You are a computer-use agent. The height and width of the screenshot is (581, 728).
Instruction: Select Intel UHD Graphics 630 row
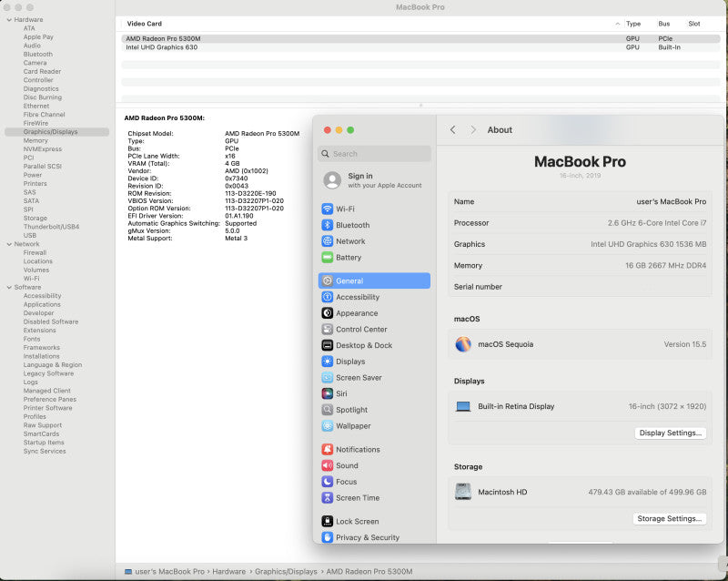tap(420, 47)
